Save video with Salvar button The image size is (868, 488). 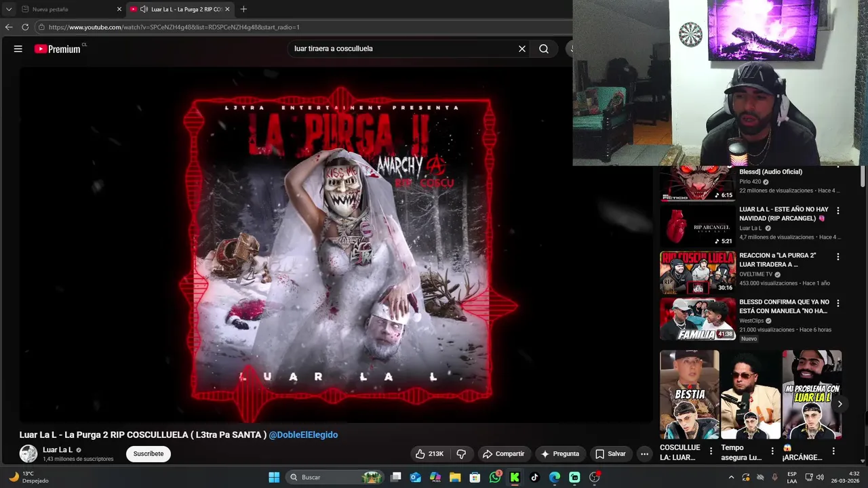point(610,453)
